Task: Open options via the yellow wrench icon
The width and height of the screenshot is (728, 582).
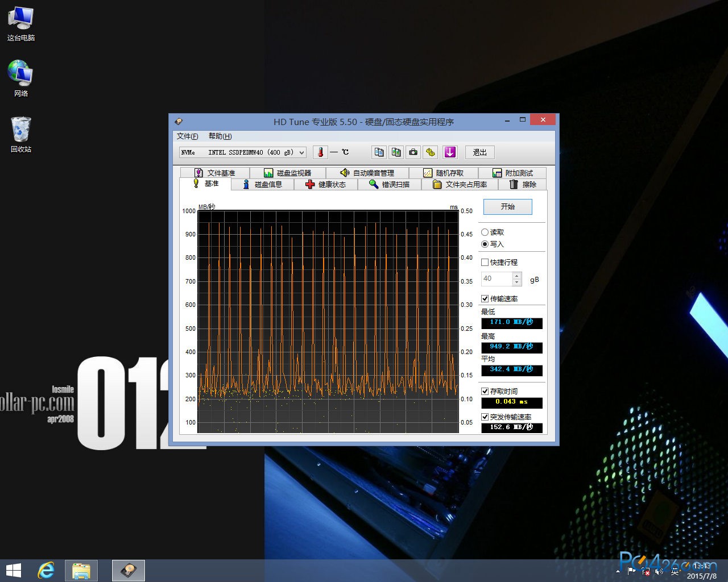Action: pyautogui.click(x=431, y=152)
